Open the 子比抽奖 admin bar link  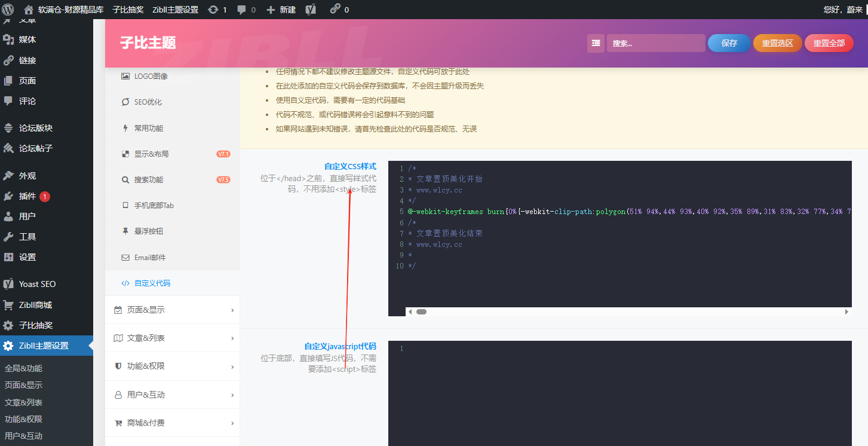click(x=128, y=10)
